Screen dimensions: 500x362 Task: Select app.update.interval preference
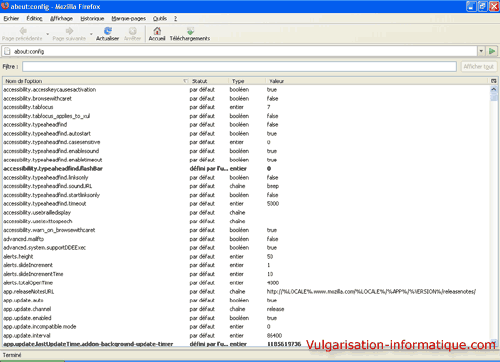[x=246, y=335]
